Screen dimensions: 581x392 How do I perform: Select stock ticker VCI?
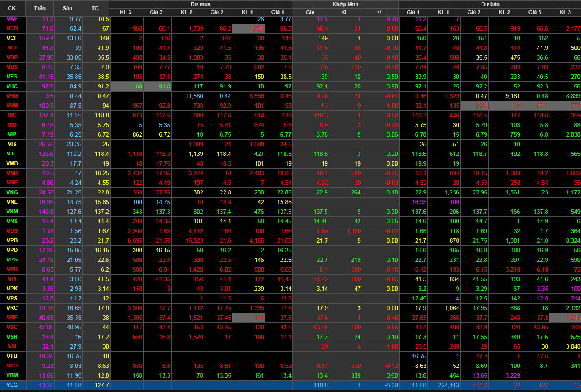tap(12, 48)
